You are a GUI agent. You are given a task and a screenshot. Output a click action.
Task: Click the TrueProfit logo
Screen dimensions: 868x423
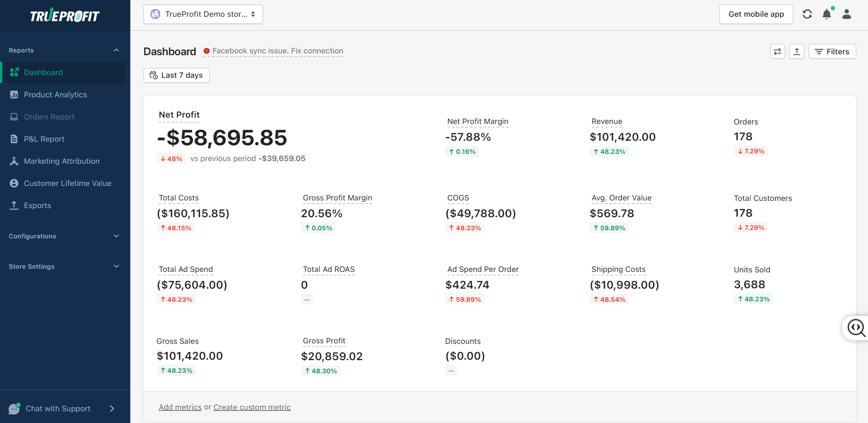click(x=65, y=15)
